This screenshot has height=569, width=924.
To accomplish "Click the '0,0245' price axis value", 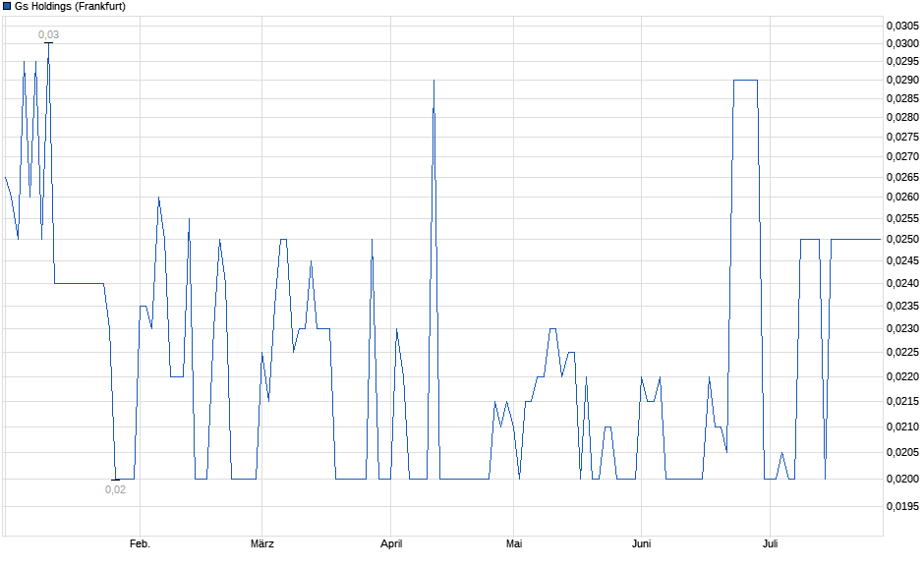I will click(x=902, y=261).
